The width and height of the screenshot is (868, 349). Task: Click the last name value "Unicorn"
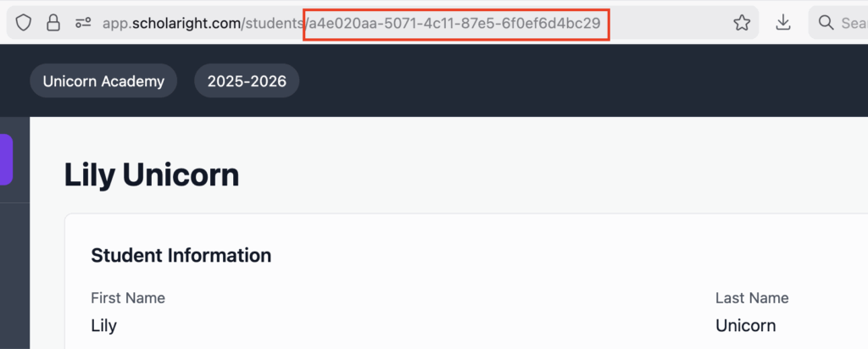pyautogui.click(x=745, y=325)
